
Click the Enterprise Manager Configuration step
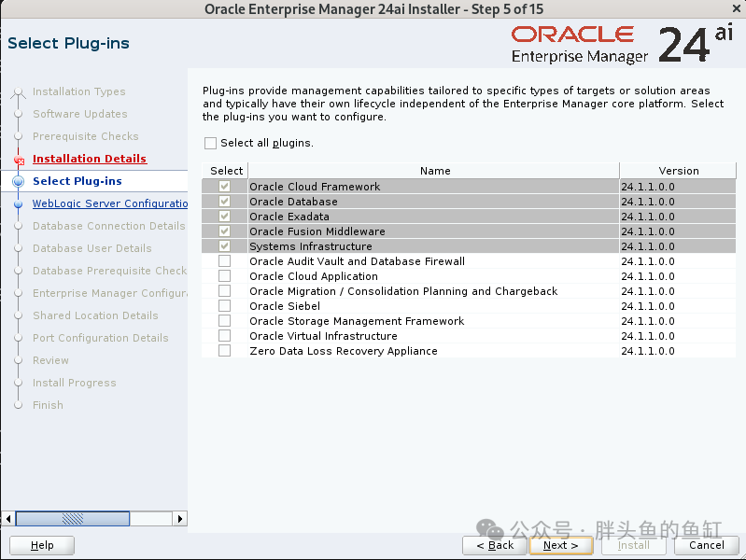[110, 293]
